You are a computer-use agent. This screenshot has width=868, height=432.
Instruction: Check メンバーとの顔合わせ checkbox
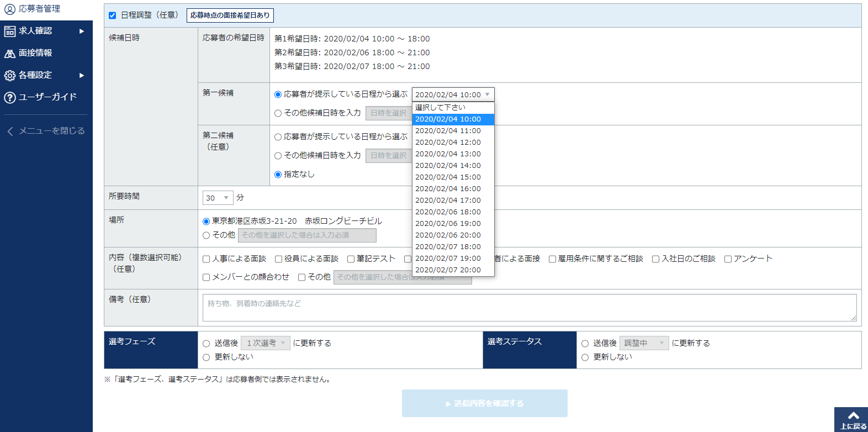pos(206,277)
